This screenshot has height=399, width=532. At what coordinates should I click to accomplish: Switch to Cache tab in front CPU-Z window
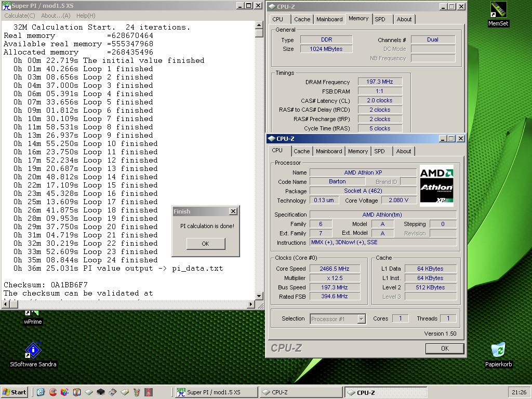click(302, 151)
